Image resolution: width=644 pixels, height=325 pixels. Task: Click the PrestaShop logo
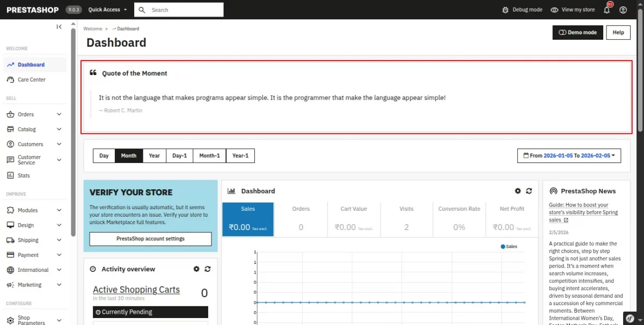(33, 10)
